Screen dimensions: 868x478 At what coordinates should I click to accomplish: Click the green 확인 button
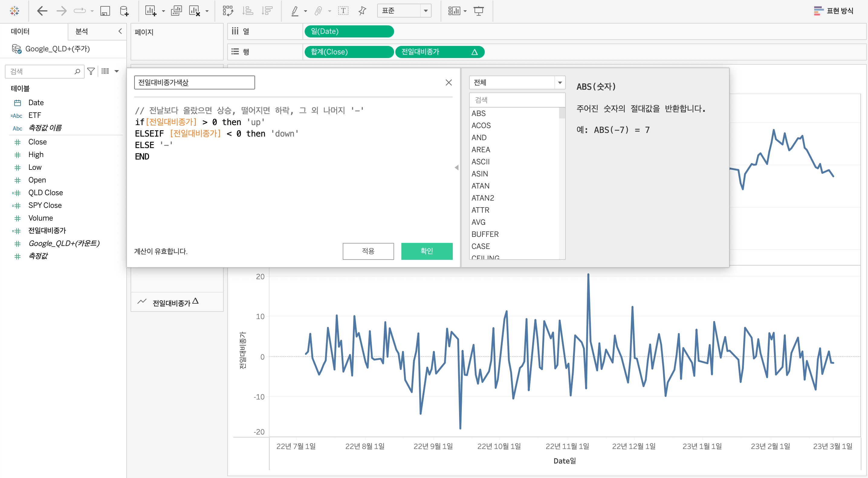pyautogui.click(x=426, y=251)
